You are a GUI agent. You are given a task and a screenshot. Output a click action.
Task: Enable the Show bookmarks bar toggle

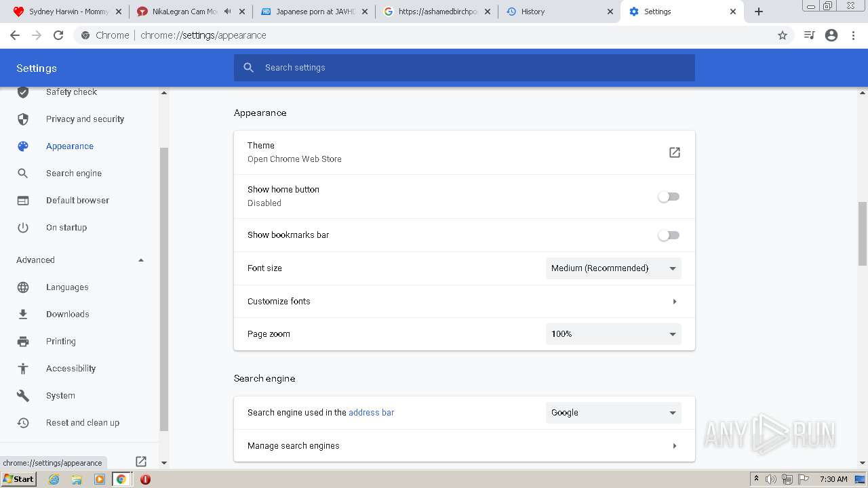[x=669, y=235]
